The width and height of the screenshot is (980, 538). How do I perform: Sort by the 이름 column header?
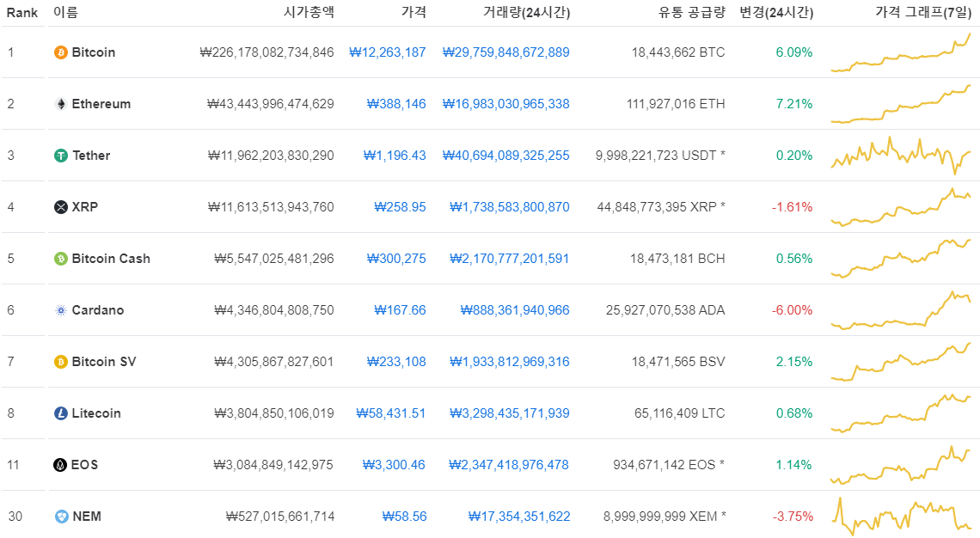click(65, 13)
